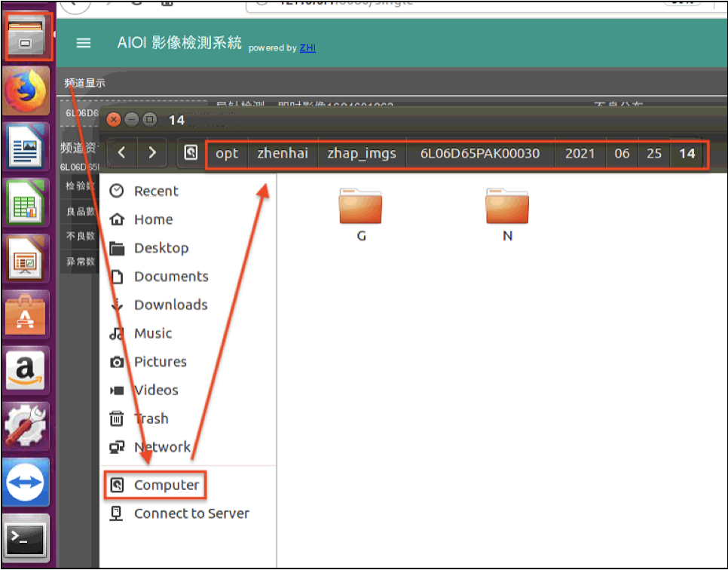728x570 pixels.
Task: Follow the ZHI link in header
Action: 307,47
